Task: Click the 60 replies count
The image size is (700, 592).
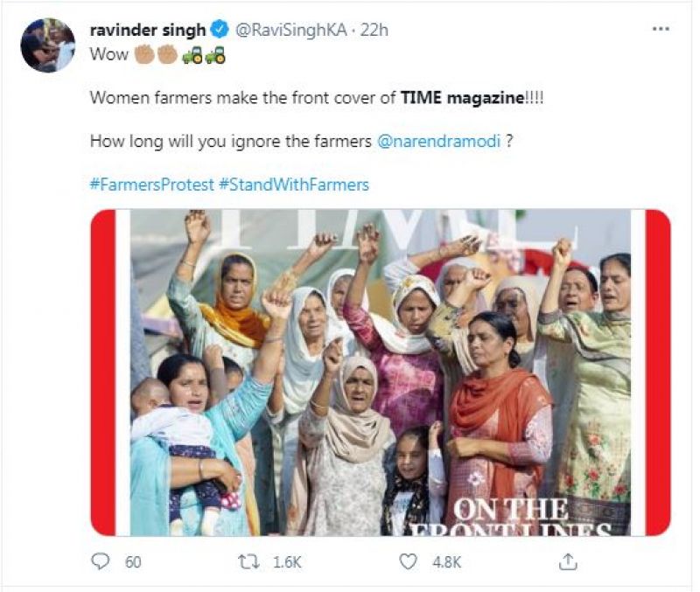Action: (133, 562)
